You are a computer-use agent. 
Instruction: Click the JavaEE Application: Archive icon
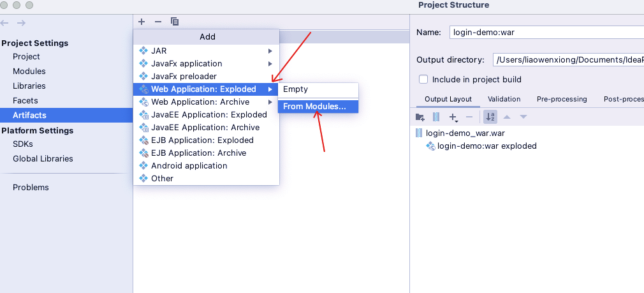point(143,128)
